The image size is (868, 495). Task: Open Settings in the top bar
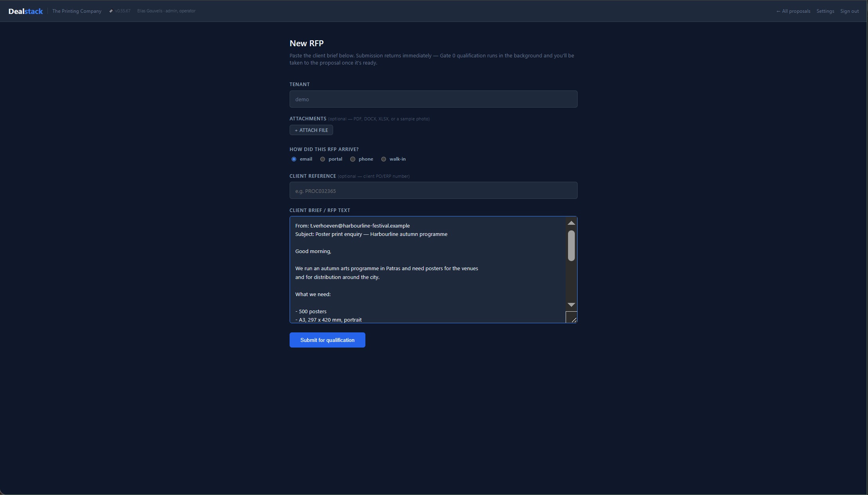[825, 11]
